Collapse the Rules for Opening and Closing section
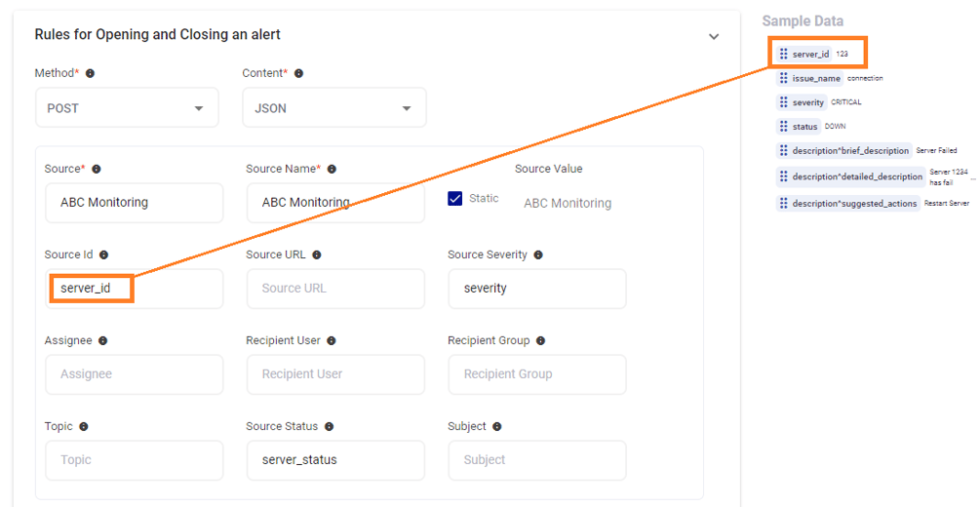This screenshot has height=507, width=980. [x=714, y=36]
